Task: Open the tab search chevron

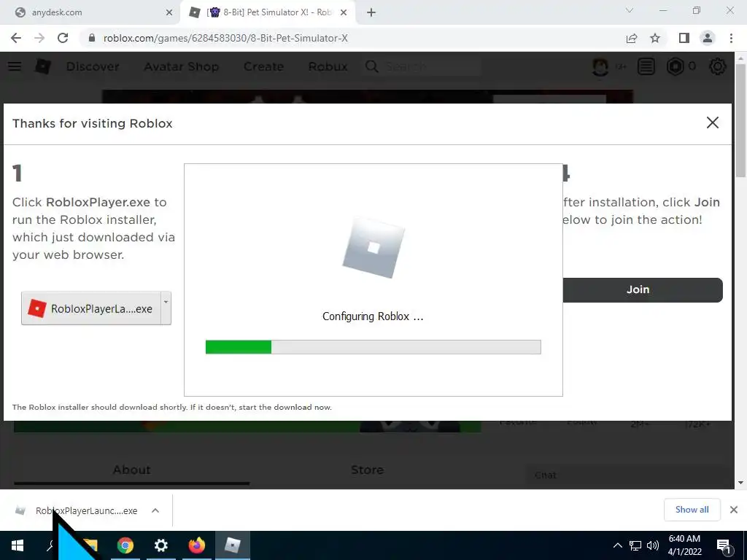Action: [630, 10]
